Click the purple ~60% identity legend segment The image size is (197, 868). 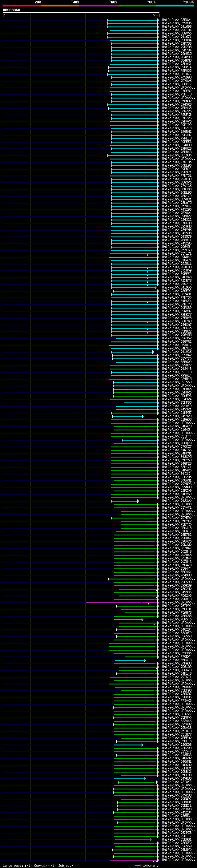(98, 6)
